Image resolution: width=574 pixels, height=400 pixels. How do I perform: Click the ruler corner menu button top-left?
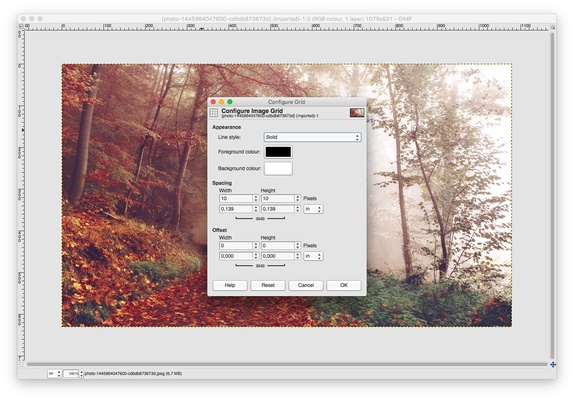click(21, 26)
